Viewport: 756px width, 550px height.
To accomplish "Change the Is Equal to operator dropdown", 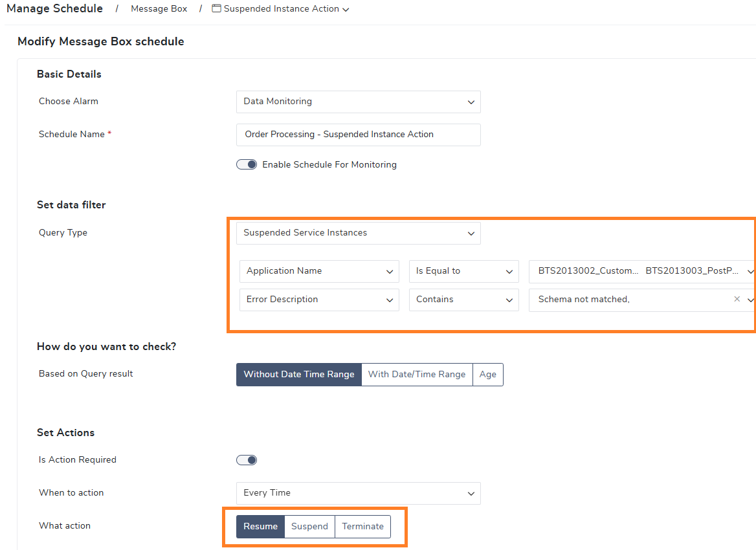I will 463,271.
